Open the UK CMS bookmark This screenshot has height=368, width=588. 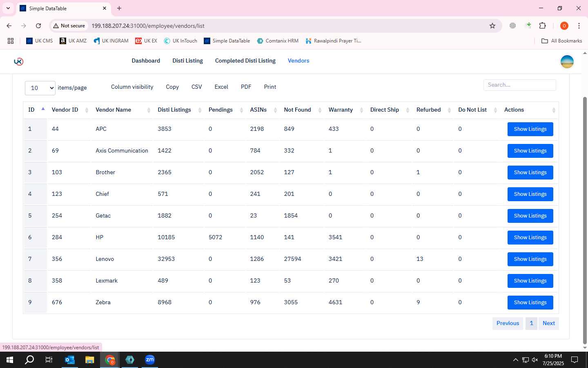[x=40, y=41]
